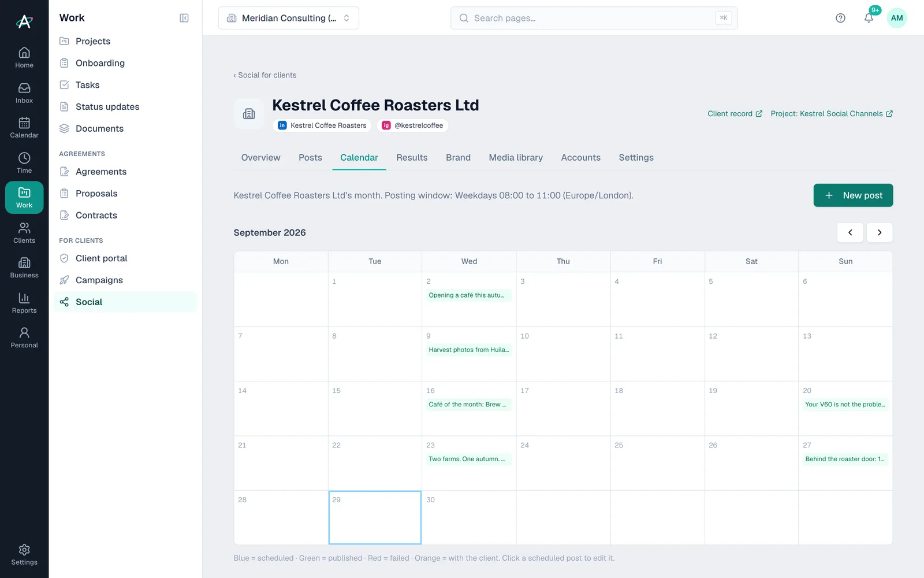This screenshot has height=578, width=924.
Task: Open the Meridian Consulting workspace switcher
Action: (x=289, y=18)
